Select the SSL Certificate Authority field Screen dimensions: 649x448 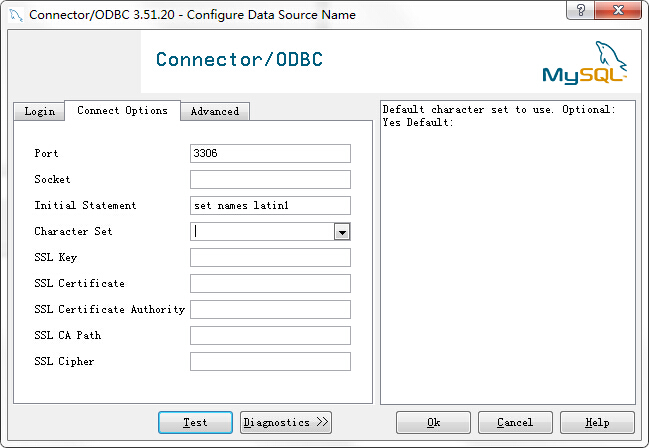(x=270, y=309)
